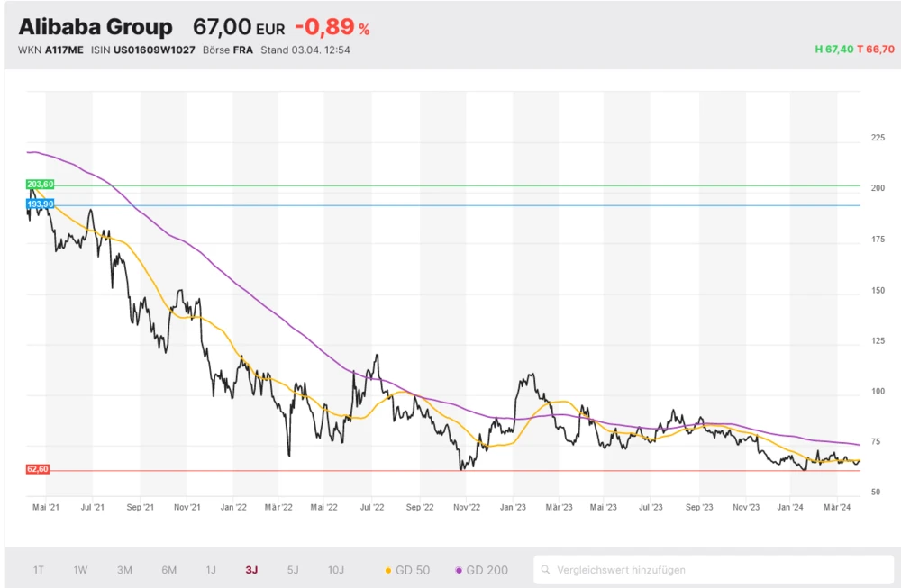901x588 pixels.
Task: Click the blue 193,90 price marker
Action: point(41,204)
